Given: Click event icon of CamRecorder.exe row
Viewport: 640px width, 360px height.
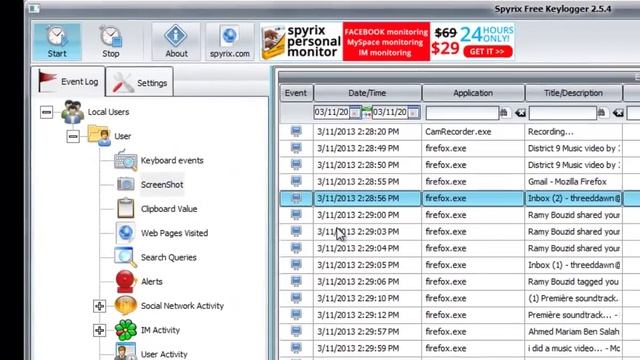Looking at the screenshot, I should [x=296, y=131].
